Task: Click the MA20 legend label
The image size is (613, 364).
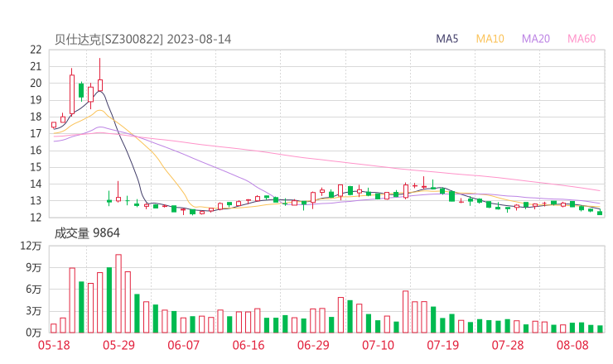Action: coord(536,39)
